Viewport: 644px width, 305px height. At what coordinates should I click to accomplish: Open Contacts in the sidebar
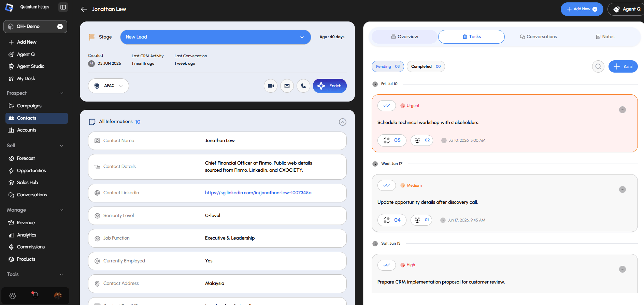click(x=37, y=118)
